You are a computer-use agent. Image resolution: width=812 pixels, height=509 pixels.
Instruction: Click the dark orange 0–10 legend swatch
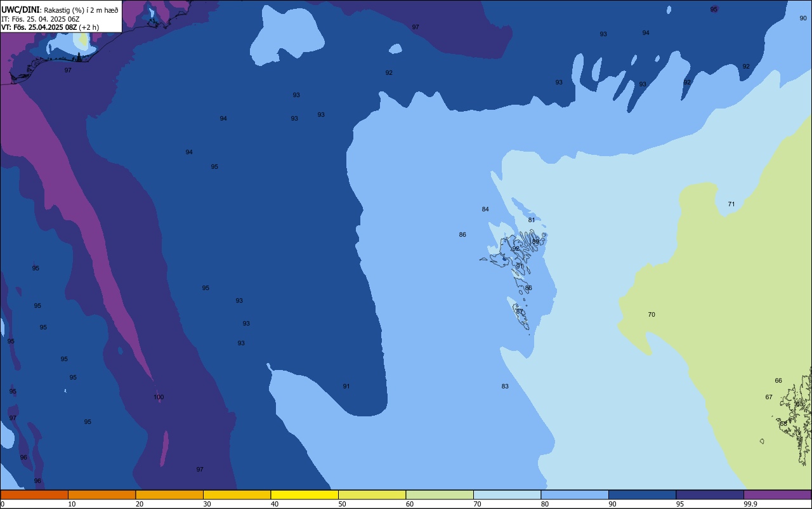click(34, 494)
